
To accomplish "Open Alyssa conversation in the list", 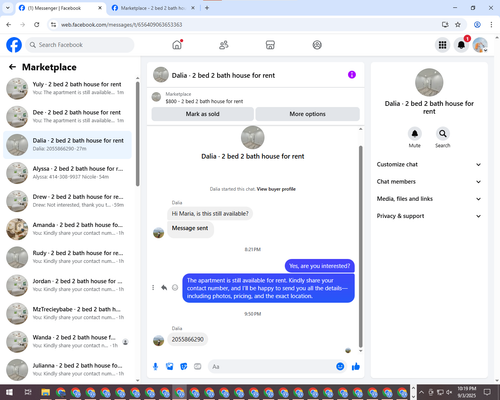I will point(68,173).
